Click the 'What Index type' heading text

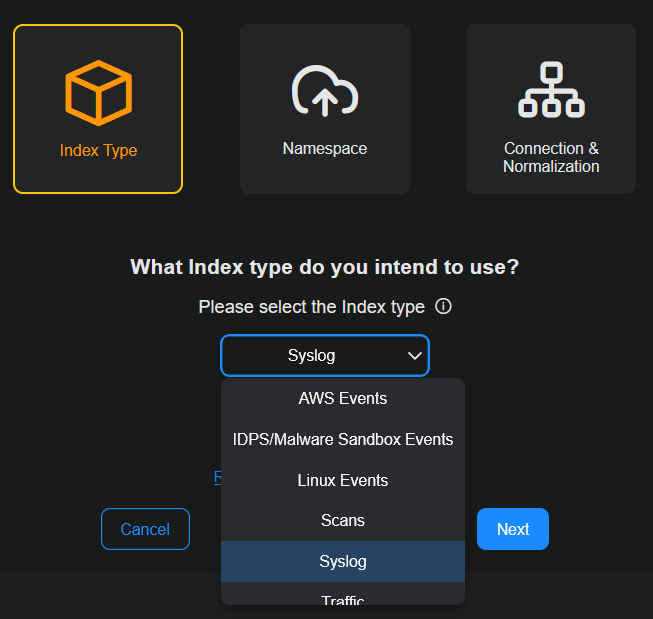tap(325, 267)
